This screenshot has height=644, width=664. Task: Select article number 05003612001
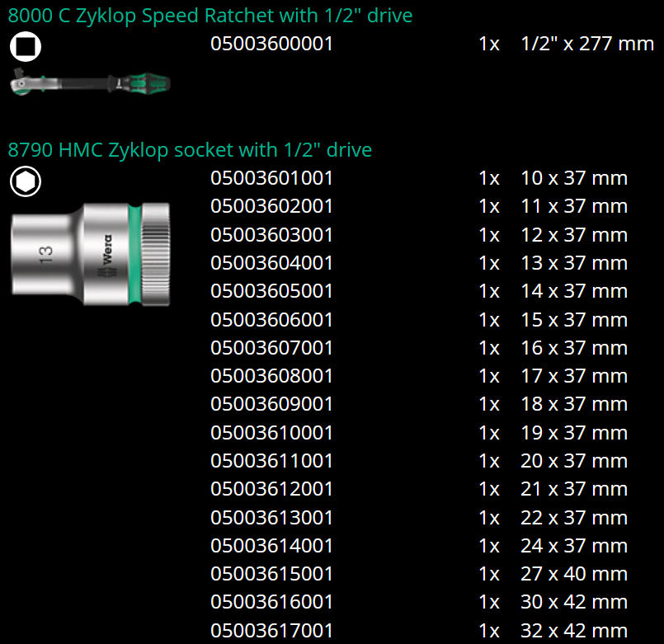point(271,490)
